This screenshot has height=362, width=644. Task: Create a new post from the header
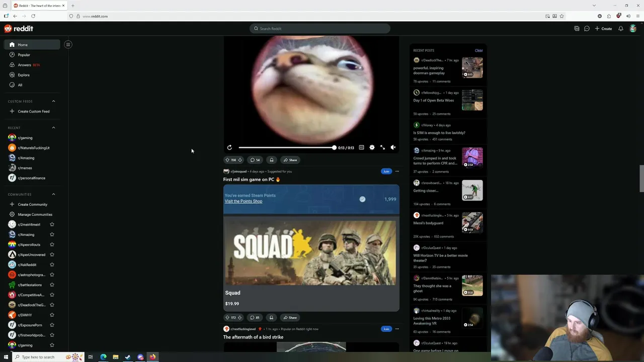(603, 29)
